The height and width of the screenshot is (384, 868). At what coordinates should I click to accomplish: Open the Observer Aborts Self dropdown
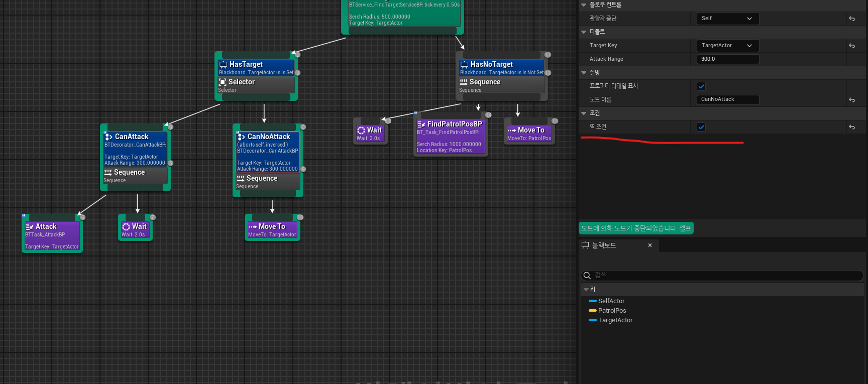coord(727,19)
